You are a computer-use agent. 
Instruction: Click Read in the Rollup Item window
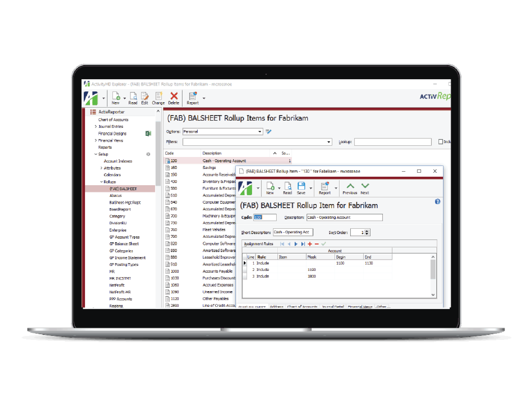tap(288, 188)
